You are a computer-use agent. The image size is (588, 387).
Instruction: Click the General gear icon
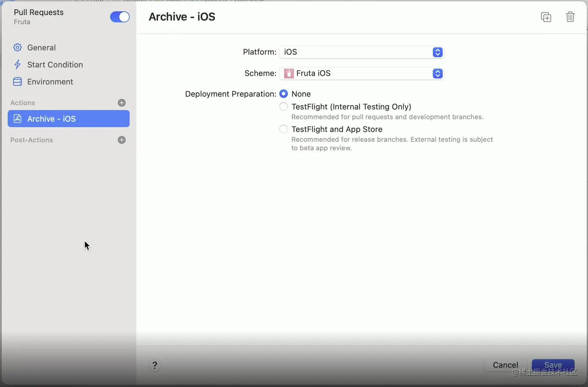pyautogui.click(x=17, y=48)
